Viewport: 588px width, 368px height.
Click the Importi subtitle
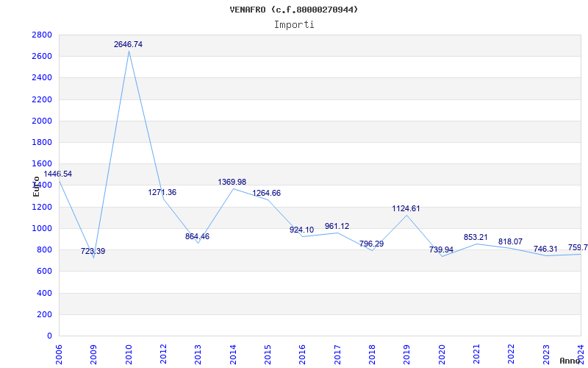pos(294,25)
